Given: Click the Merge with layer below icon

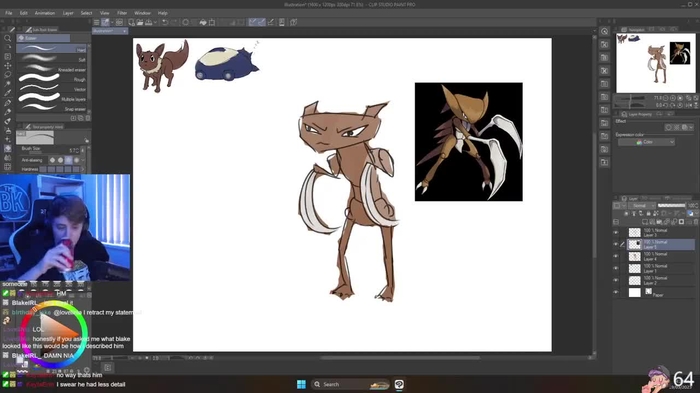Looking at the screenshot, I should click(674, 222).
